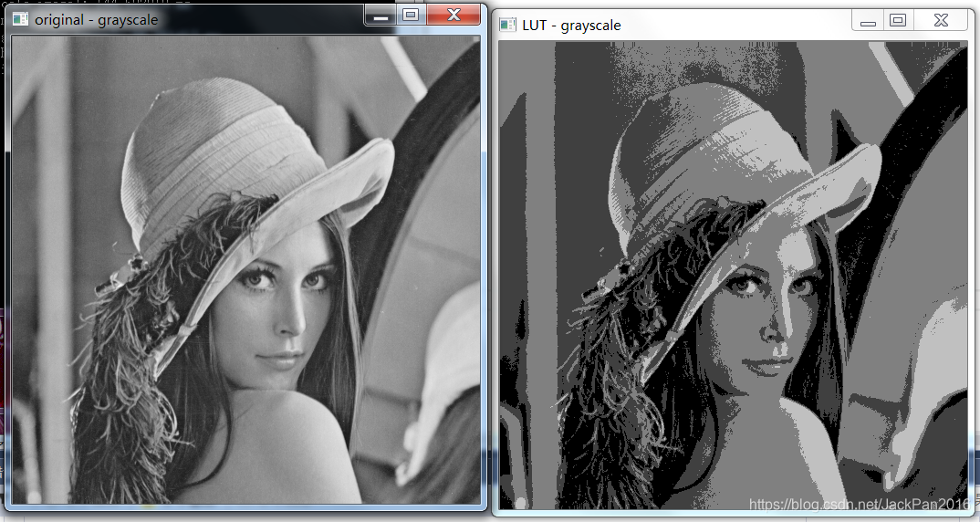Close the LUT - grayscale window
This screenshot has width=980, height=522.
point(942,21)
